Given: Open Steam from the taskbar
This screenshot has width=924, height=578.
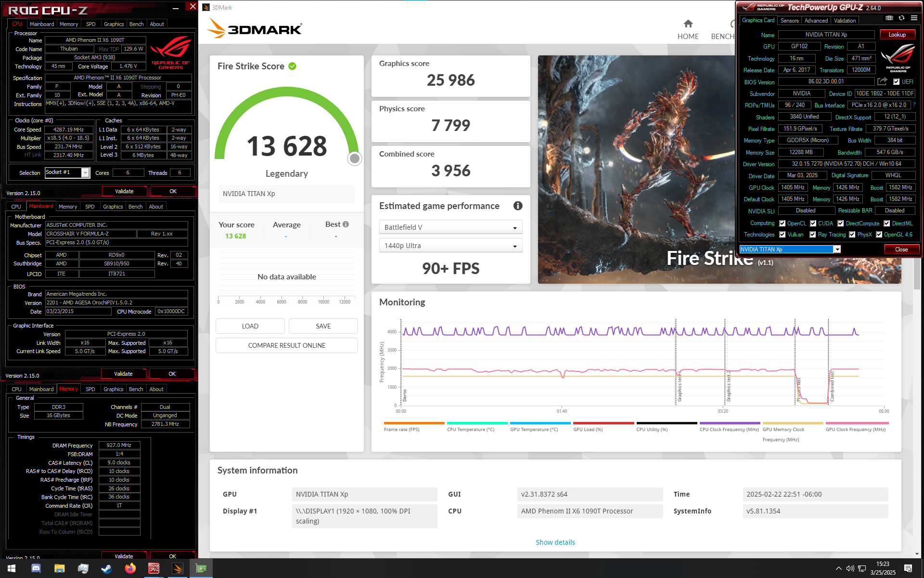Looking at the screenshot, I should (106, 568).
